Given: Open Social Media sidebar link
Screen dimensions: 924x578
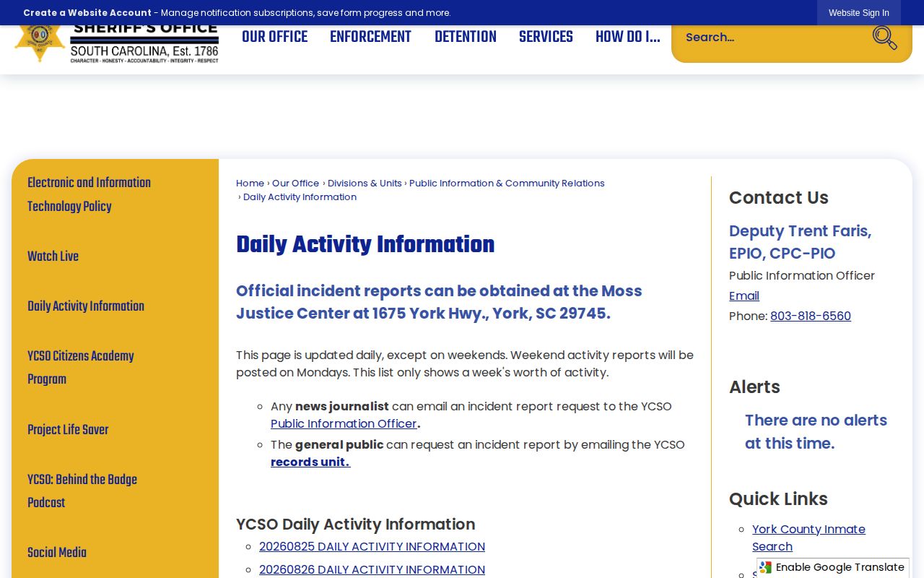Looking at the screenshot, I should pos(57,553).
